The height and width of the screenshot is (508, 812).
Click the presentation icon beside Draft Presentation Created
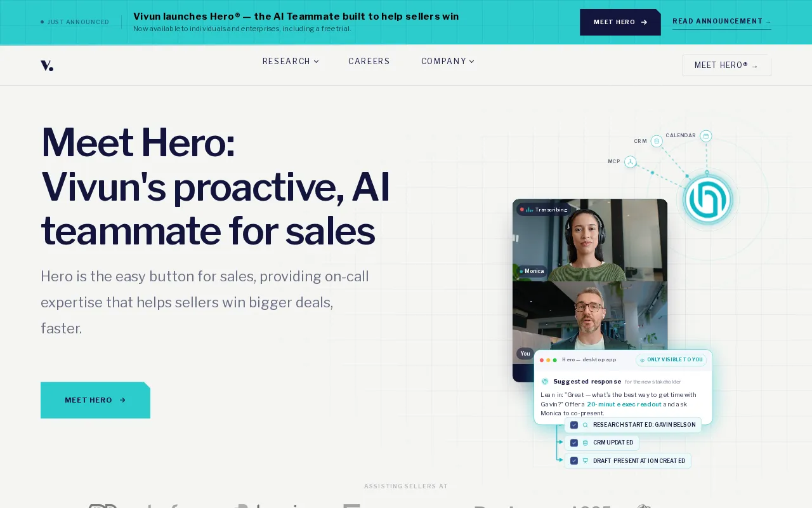(586, 461)
